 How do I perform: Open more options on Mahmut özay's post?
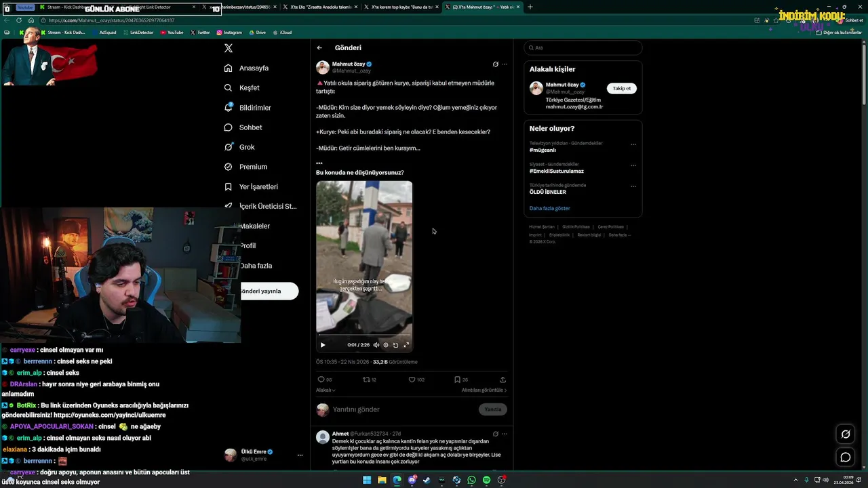click(504, 64)
